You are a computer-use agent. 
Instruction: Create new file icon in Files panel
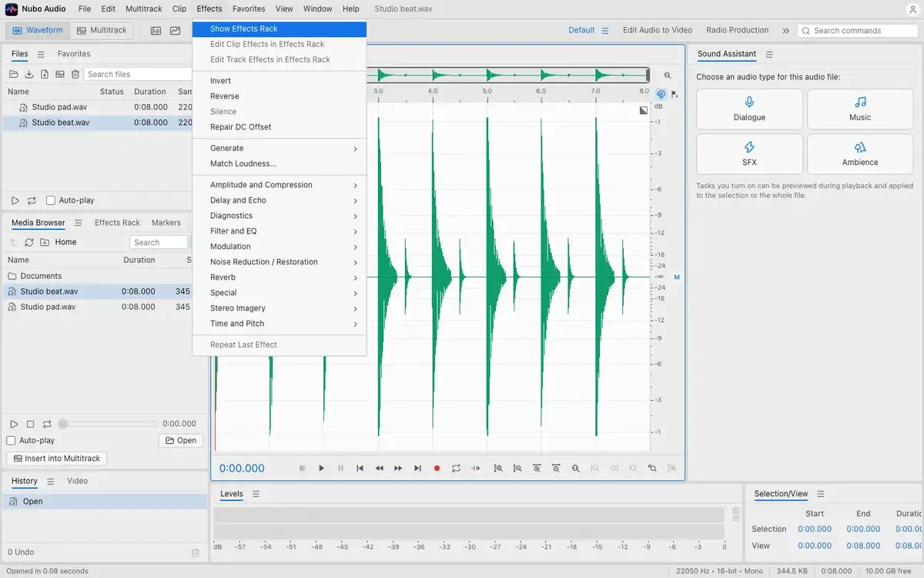(x=45, y=74)
